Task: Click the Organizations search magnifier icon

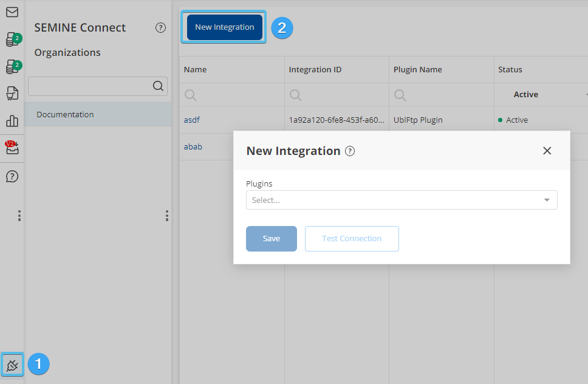Action: [x=158, y=86]
